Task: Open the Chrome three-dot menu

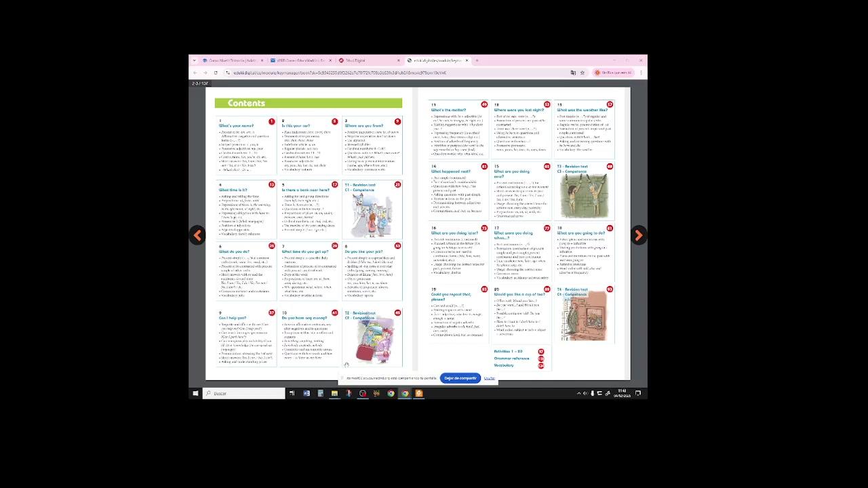Action: (x=642, y=73)
